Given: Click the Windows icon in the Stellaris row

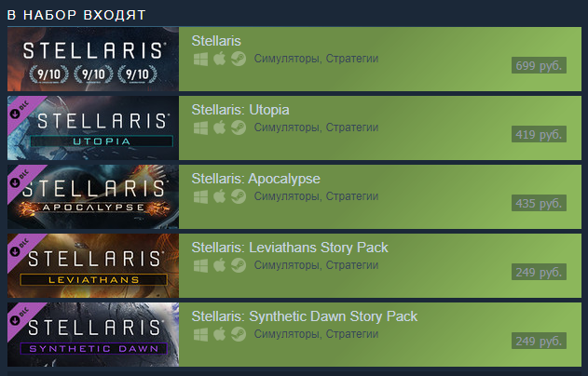Looking at the screenshot, I should pos(200,60).
